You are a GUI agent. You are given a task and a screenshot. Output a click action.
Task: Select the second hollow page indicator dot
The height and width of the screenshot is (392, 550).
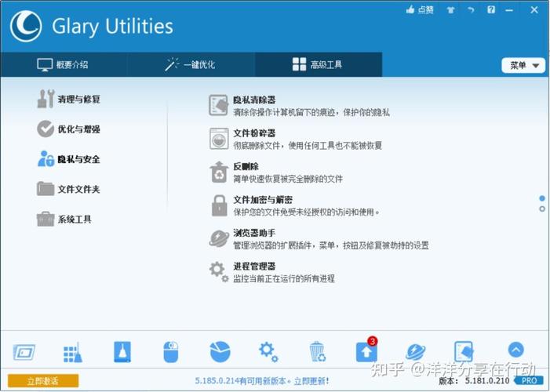point(542,209)
